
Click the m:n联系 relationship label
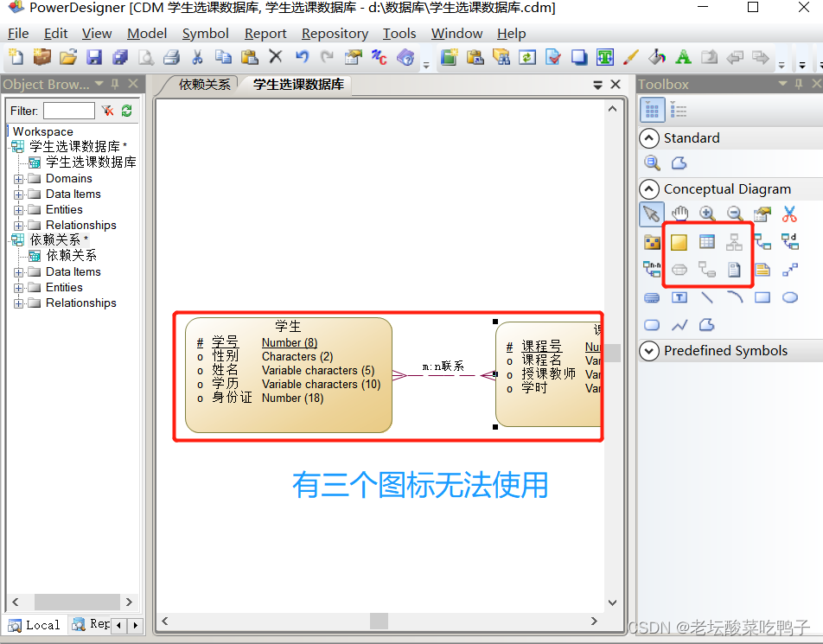coord(443,366)
